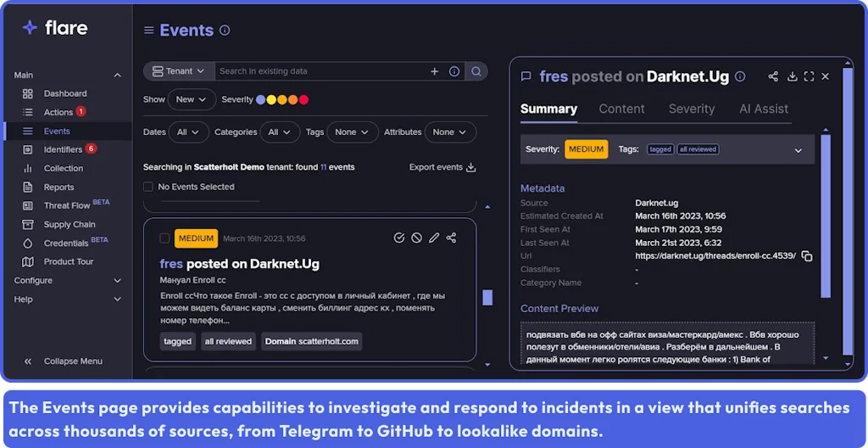Click the share icon on fres event card

(451, 238)
